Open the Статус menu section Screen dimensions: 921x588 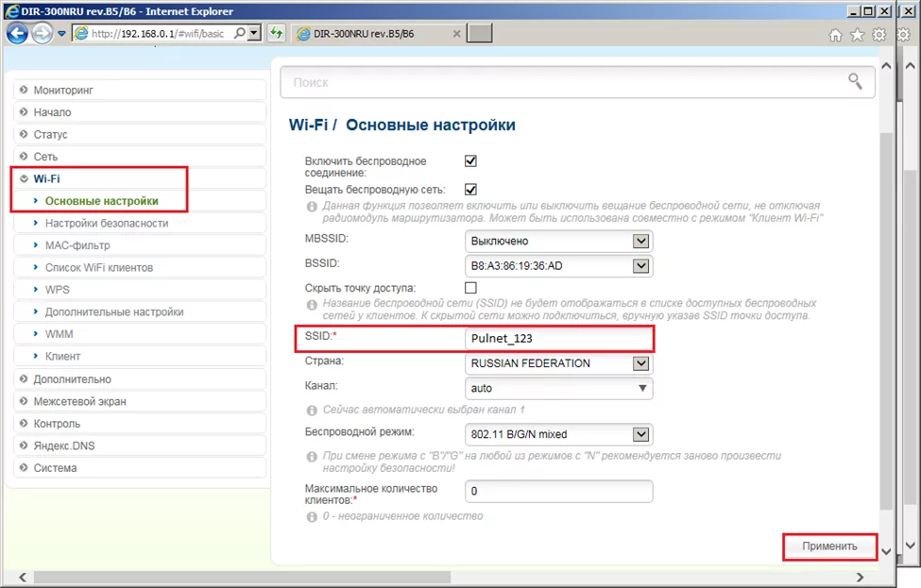tap(140, 134)
